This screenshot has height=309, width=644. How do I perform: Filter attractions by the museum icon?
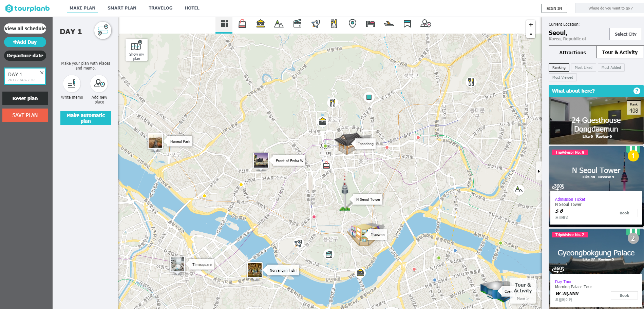[x=260, y=24]
